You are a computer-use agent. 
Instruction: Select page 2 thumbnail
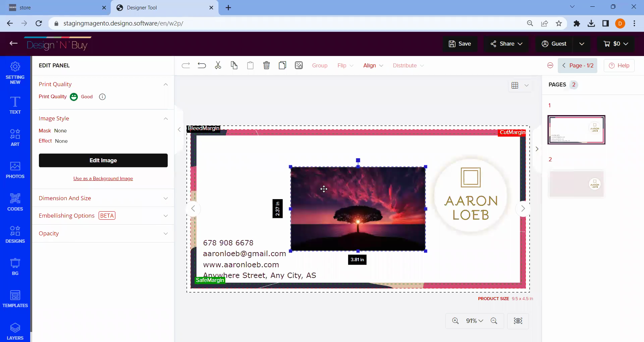[576, 184]
